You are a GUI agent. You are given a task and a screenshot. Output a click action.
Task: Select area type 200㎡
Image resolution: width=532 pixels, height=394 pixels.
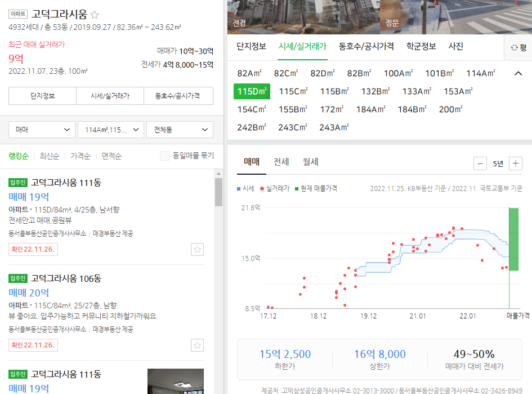point(450,109)
